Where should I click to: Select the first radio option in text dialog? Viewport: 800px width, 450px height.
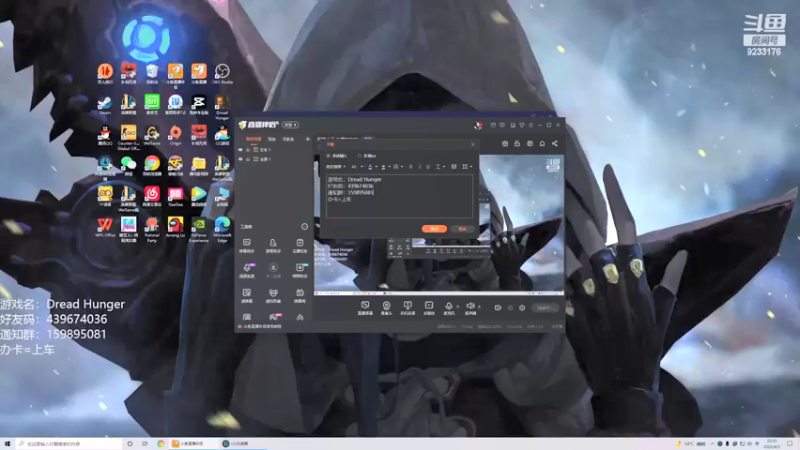click(x=329, y=156)
